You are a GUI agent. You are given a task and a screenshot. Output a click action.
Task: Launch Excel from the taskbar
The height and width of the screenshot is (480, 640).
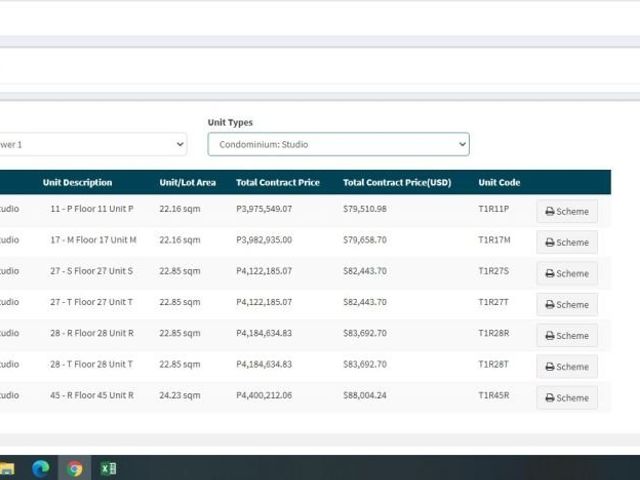coord(108,468)
